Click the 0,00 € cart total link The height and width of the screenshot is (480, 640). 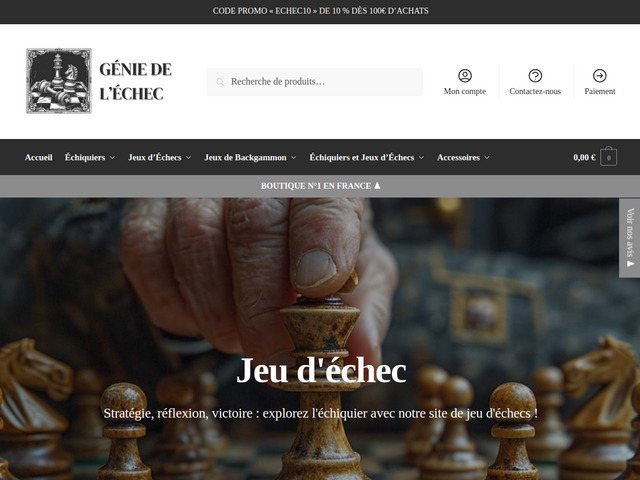[x=584, y=157]
